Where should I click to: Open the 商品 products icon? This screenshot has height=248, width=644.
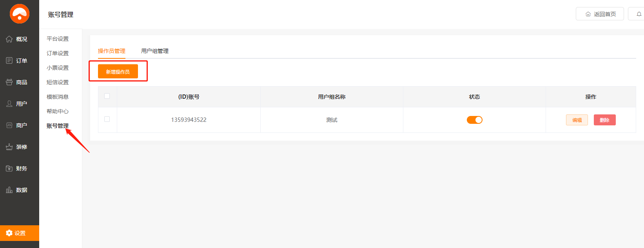coord(9,82)
